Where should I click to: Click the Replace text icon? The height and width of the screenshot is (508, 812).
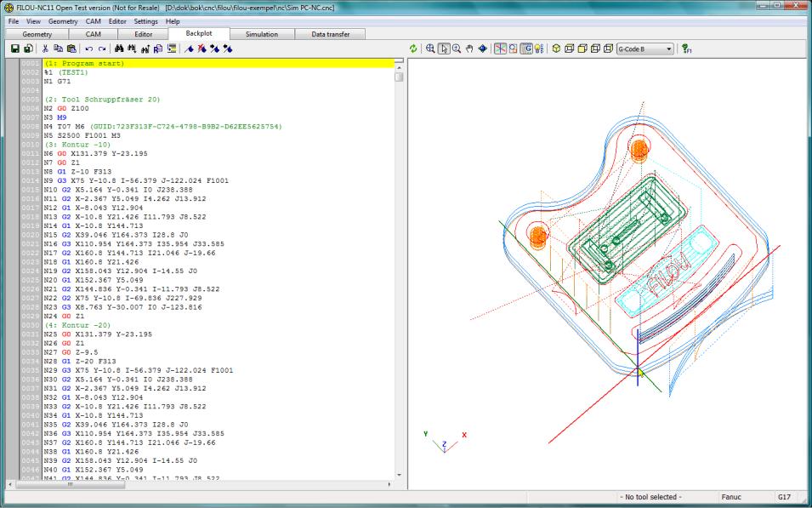coord(158,49)
